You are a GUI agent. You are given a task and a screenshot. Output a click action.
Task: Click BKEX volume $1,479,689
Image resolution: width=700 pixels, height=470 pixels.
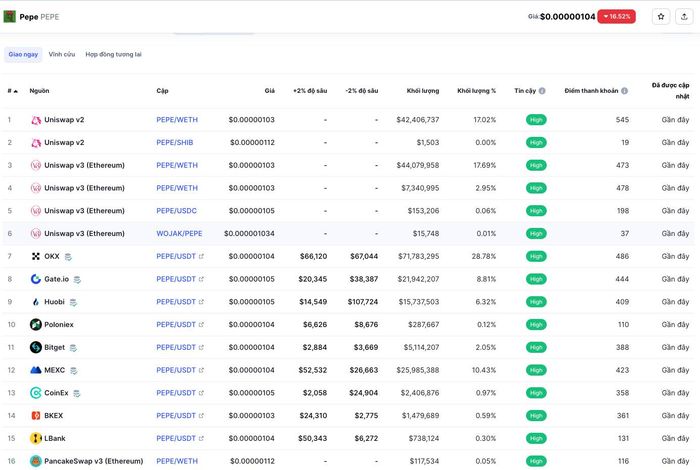(421, 416)
